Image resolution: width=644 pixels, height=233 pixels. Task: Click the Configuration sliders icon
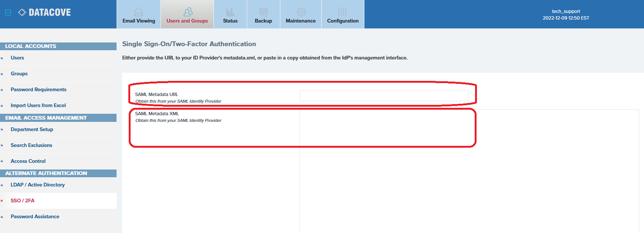(342, 12)
